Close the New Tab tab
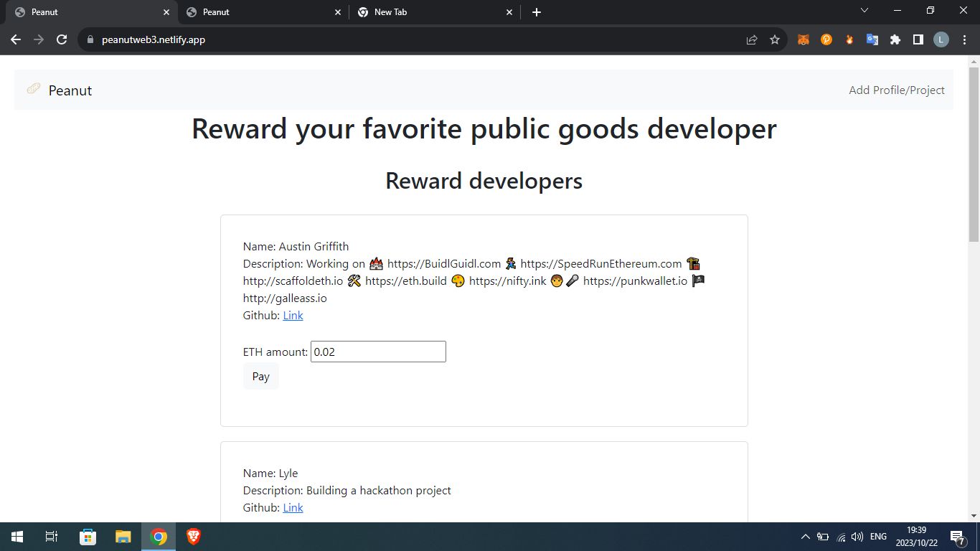Screen dimensions: 980x551 [x=509, y=12]
